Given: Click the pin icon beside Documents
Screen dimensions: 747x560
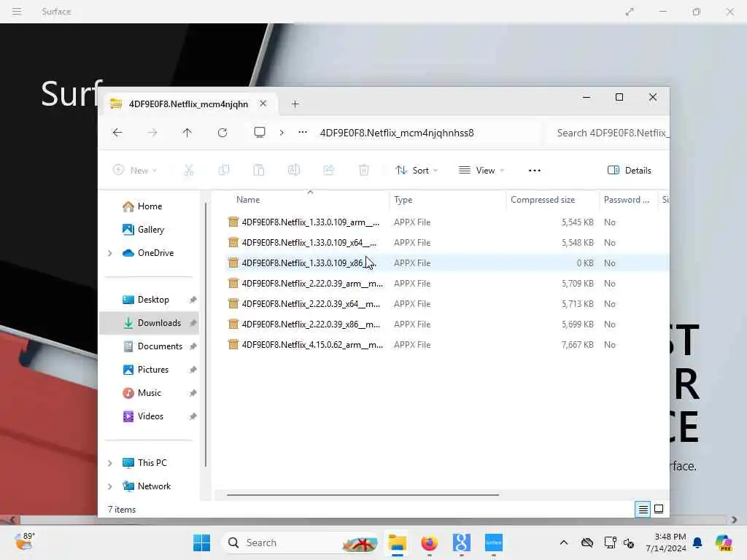Looking at the screenshot, I should pyautogui.click(x=193, y=346).
